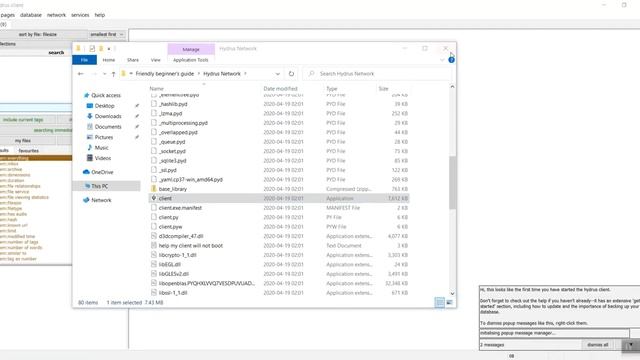Open the Hydrus help menu

(x=100, y=15)
